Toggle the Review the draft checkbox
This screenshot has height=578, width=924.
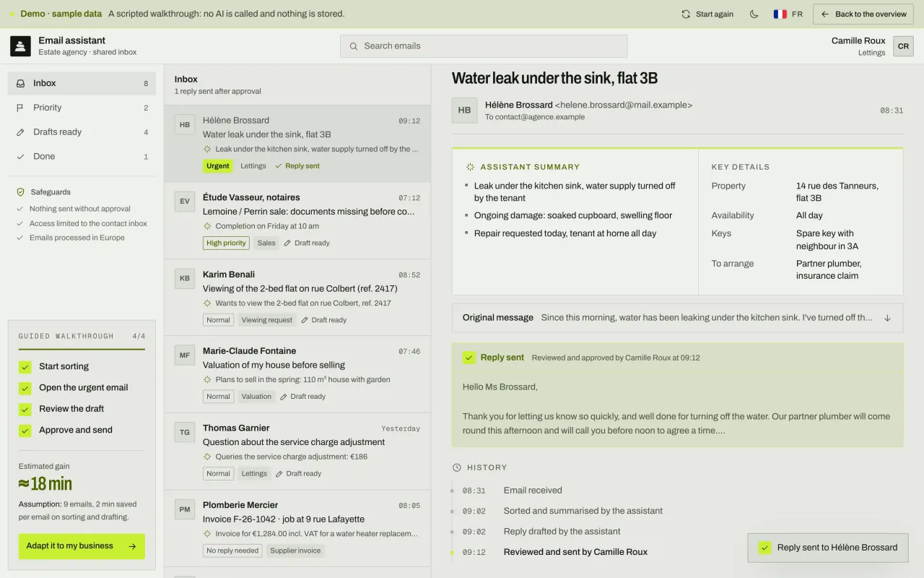(x=25, y=410)
